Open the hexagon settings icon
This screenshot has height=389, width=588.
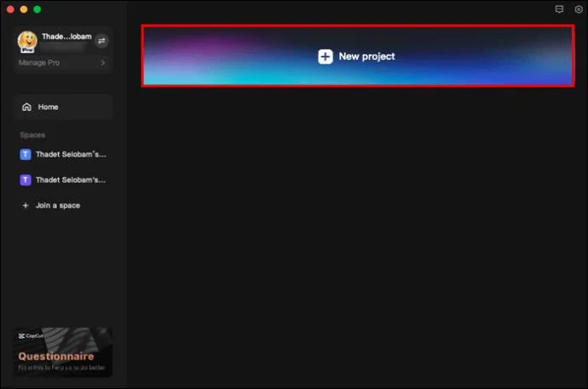tap(579, 9)
